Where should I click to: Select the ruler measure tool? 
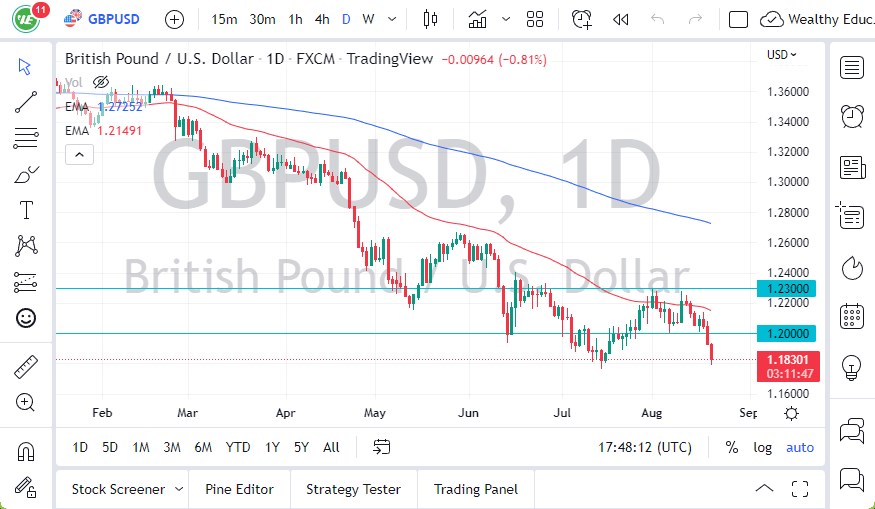pos(26,367)
